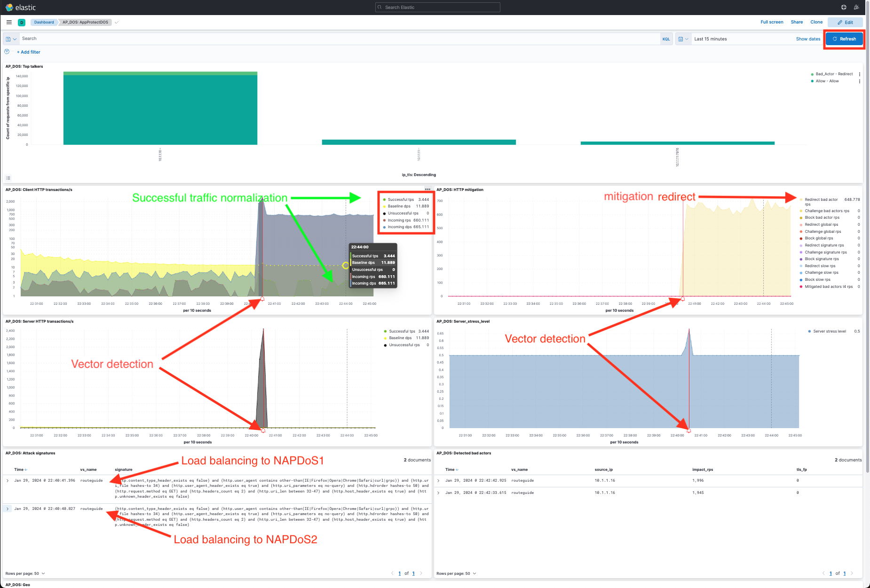This screenshot has height=588, width=870.
Task: Open page 1 link in Attack signatures pagination
Action: coord(400,573)
